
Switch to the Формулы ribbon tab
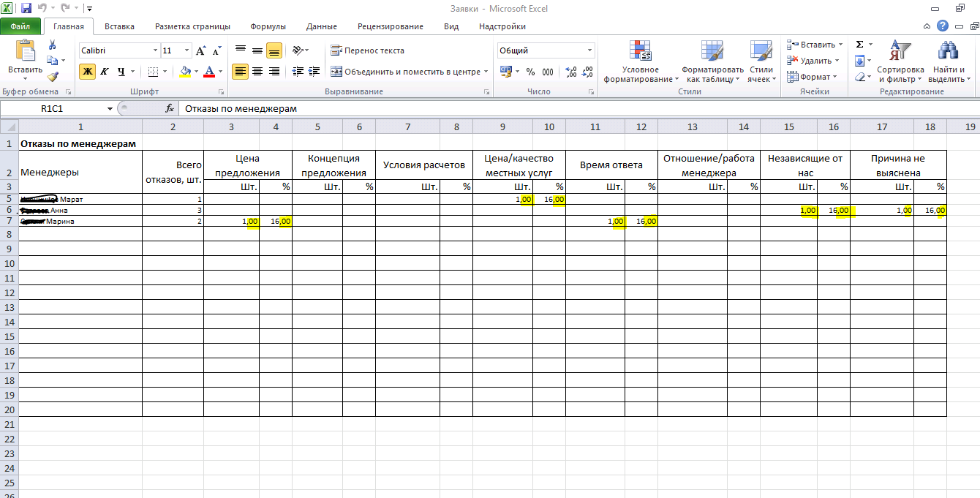click(x=268, y=26)
